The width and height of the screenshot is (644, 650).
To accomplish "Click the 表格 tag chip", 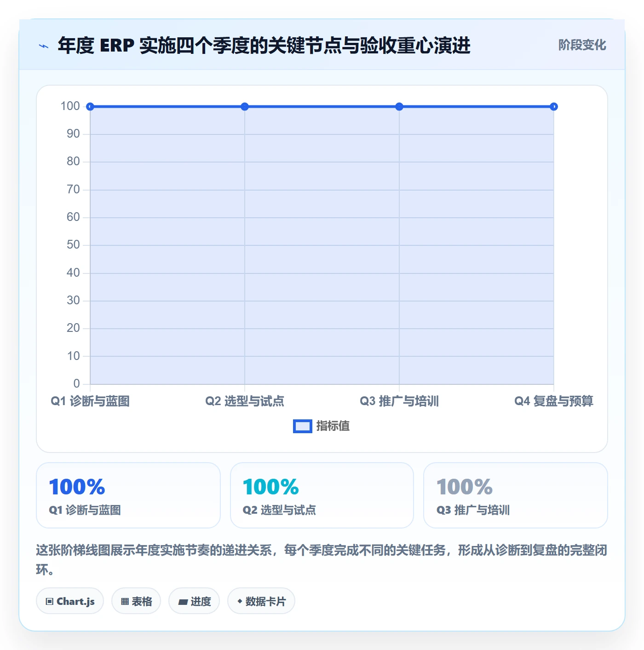I will (136, 601).
